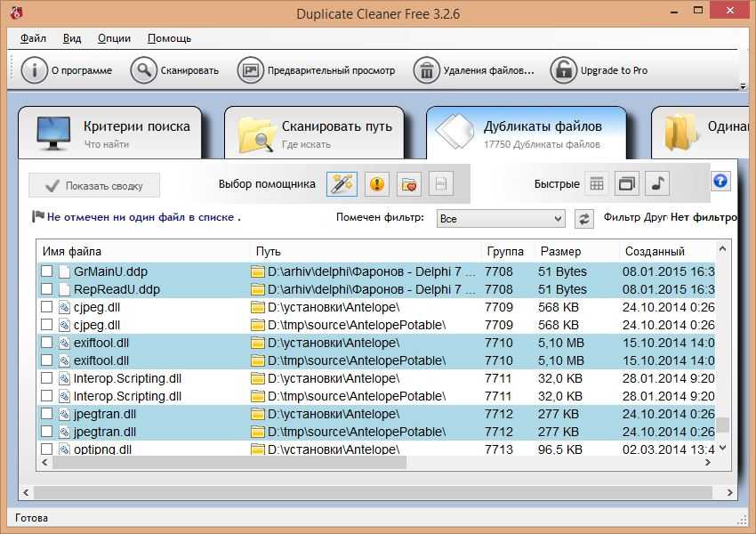Click the Готова status bar text
756x534 pixels.
pos(31,518)
